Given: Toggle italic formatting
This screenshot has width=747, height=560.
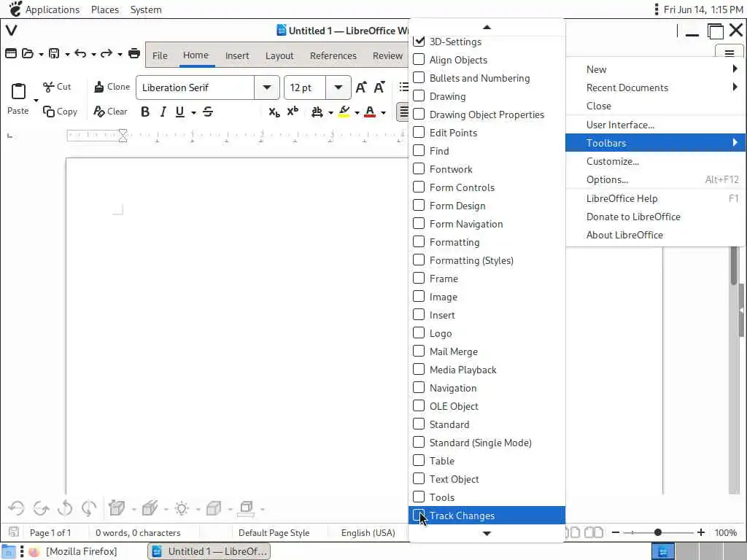Looking at the screenshot, I should 163,112.
